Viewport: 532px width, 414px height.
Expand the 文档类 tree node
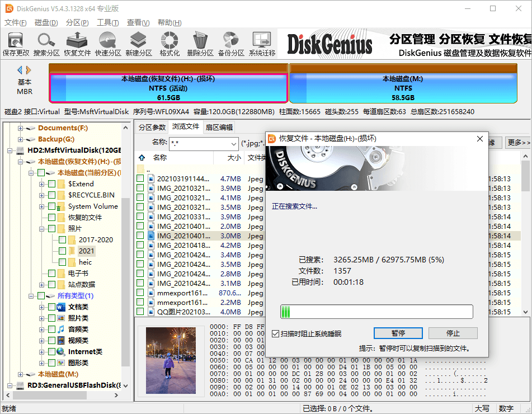[41, 308]
